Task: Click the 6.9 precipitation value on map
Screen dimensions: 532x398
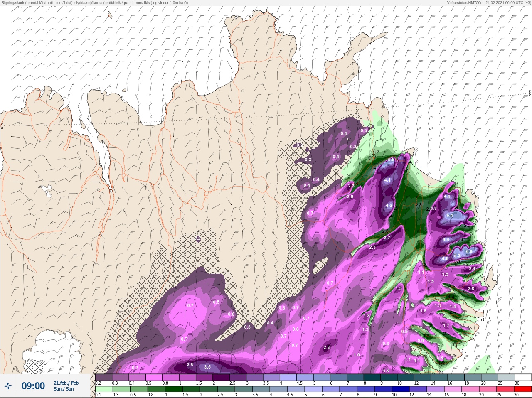Action: 469,252
